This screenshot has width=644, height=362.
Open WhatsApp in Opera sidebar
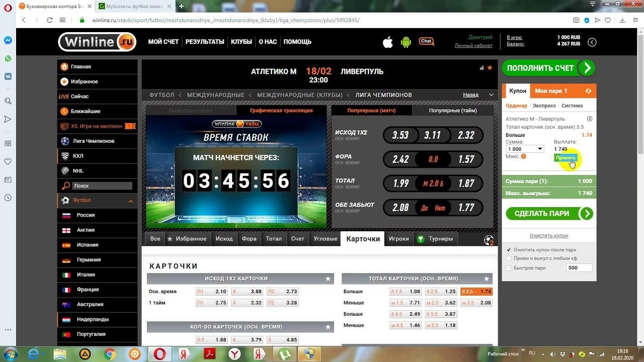click(x=8, y=59)
